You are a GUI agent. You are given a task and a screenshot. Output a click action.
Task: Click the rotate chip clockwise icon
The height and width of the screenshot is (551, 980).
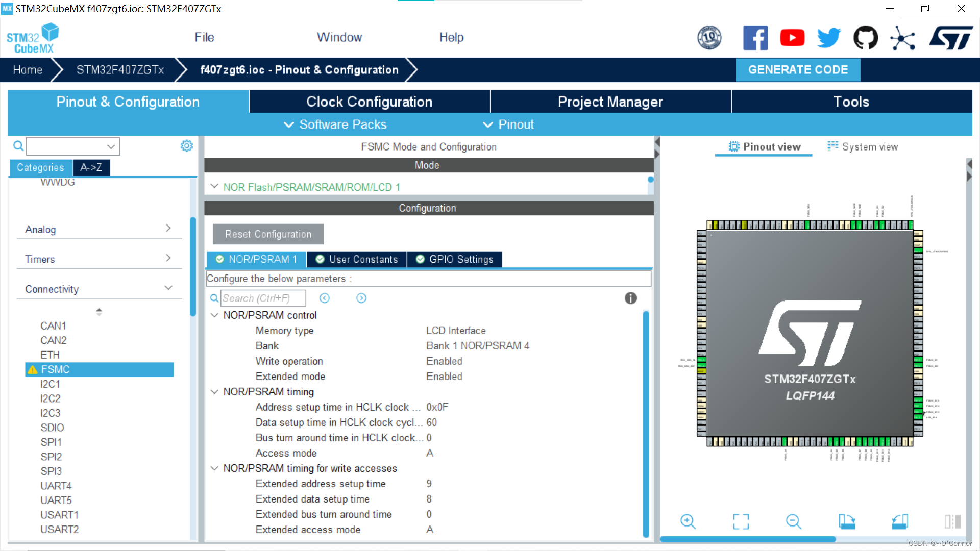pyautogui.click(x=847, y=521)
